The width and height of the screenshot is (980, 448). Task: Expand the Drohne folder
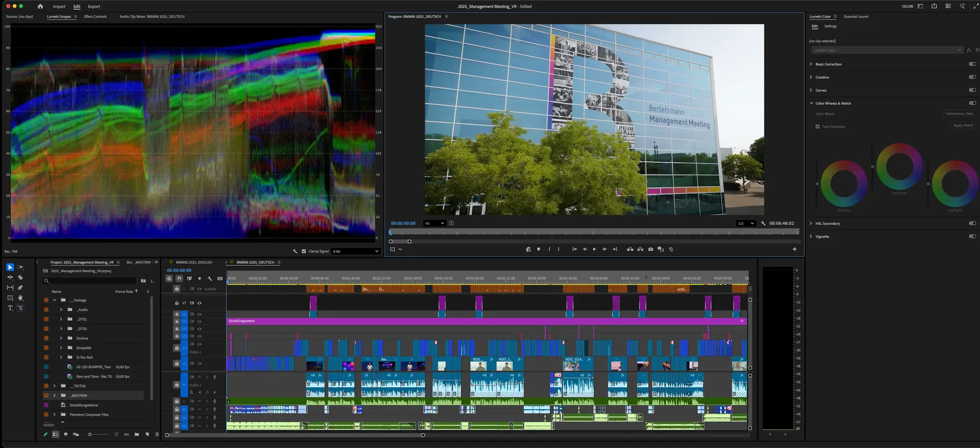point(61,338)
